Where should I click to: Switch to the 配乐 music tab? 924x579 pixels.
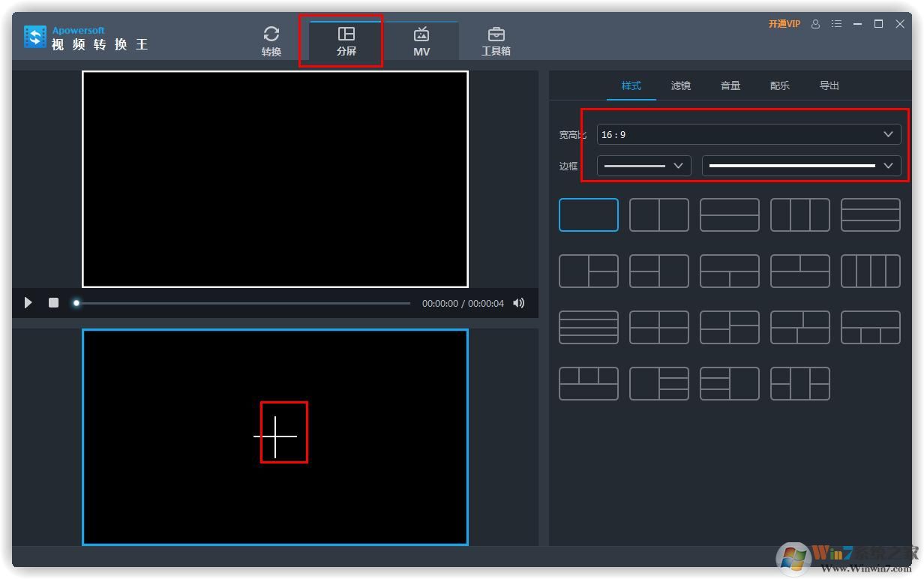[x=779, y=85]
